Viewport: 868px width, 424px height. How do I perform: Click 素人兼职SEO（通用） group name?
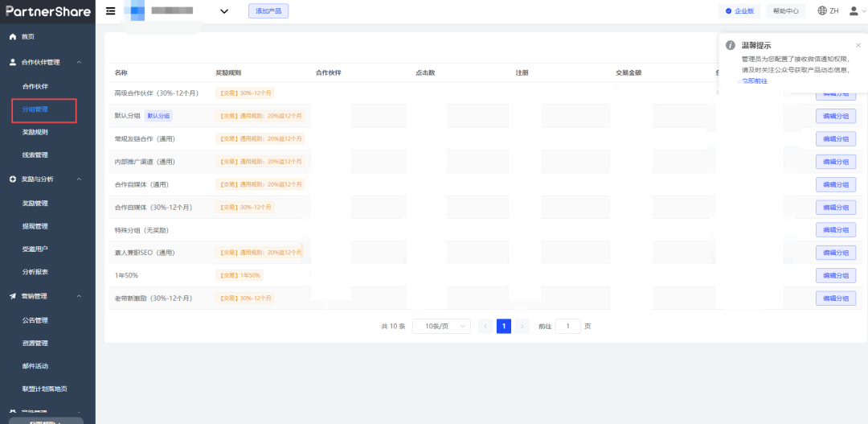[x=145, y=253]
